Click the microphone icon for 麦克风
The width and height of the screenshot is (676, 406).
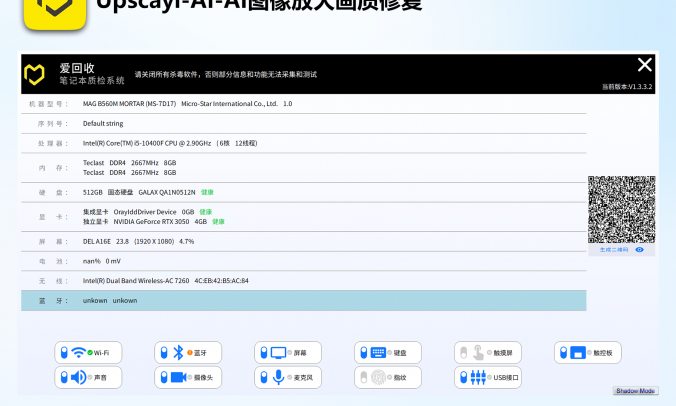(279, 377)
